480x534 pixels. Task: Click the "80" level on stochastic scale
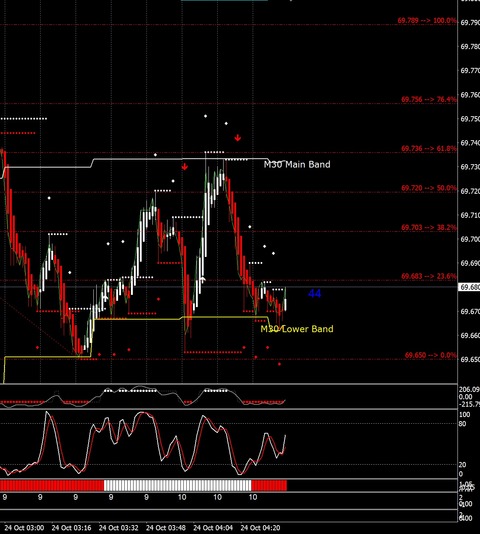(x=462, y=424)
